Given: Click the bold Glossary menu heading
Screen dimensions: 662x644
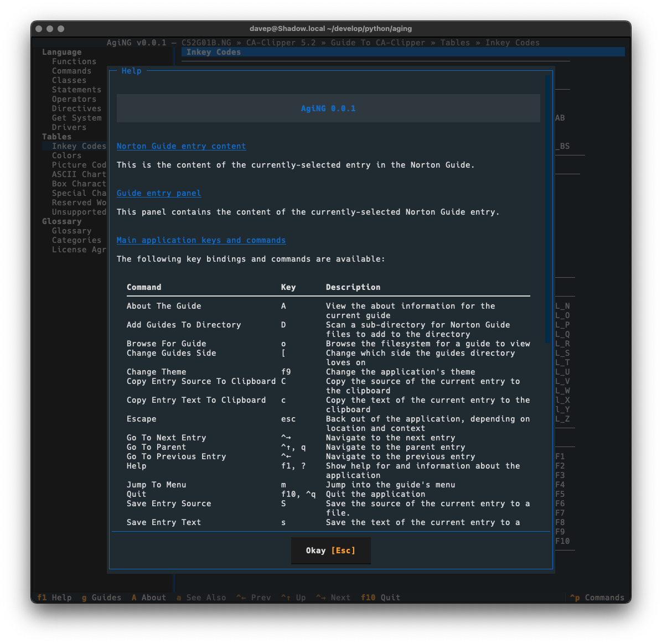Looking at the screenshot, I should (61, 221).
